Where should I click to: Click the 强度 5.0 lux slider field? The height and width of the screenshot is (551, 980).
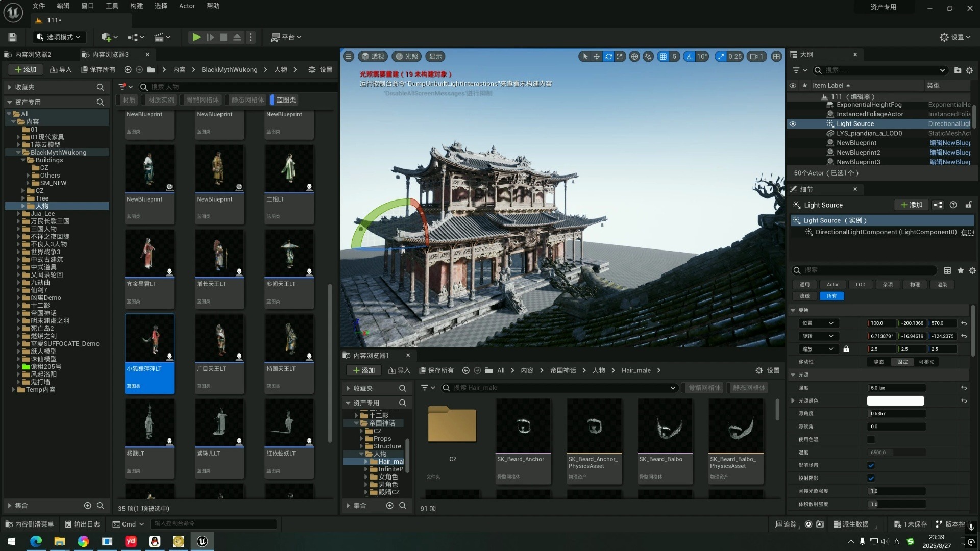point(896,388)
